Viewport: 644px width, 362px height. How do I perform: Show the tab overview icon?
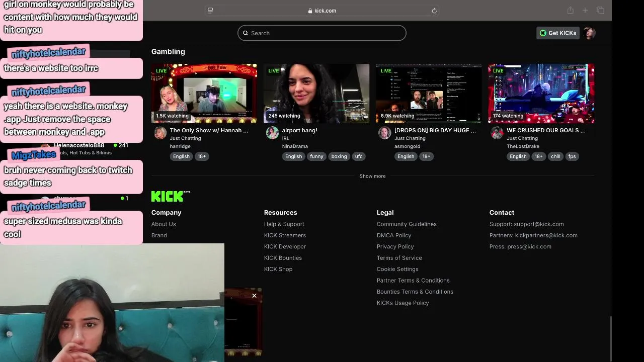point(600,11)
